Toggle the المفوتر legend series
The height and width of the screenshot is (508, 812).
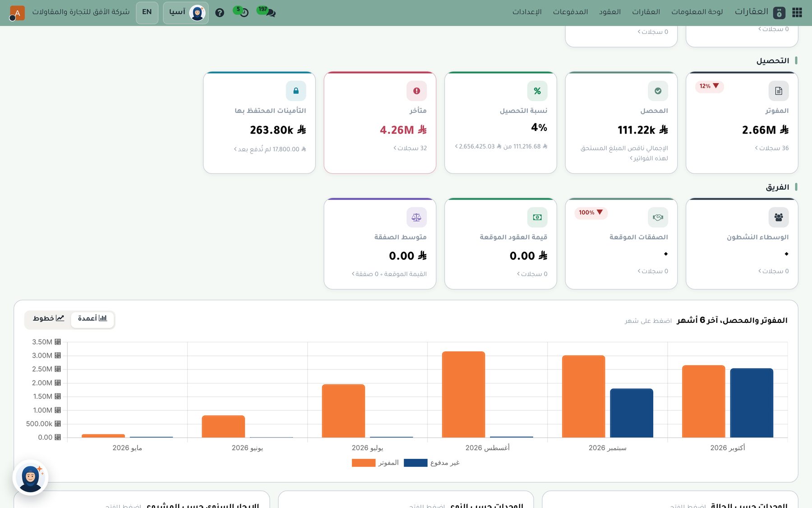coord(375,463)
